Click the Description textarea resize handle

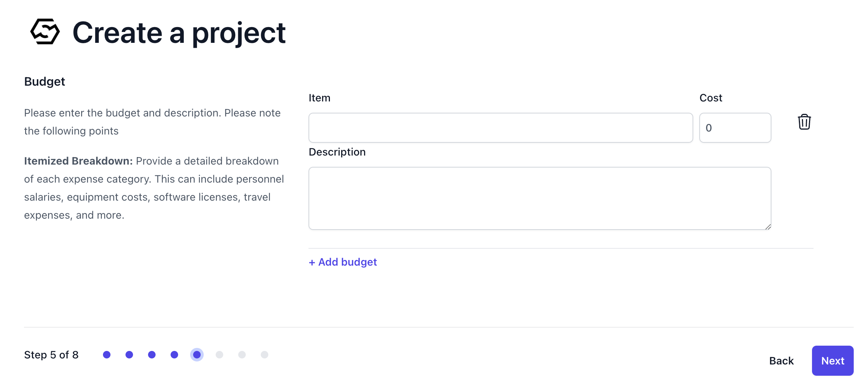768,227
